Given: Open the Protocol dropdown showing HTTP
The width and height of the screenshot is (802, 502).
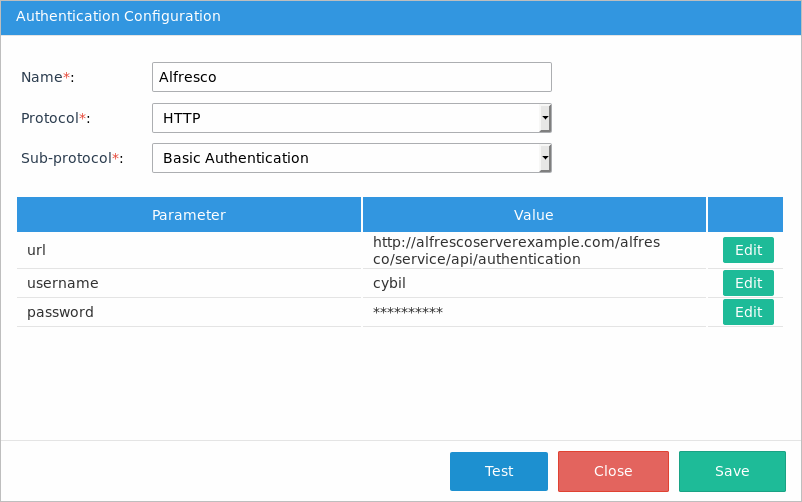Looking at the screenshot, I should (351, 118).
